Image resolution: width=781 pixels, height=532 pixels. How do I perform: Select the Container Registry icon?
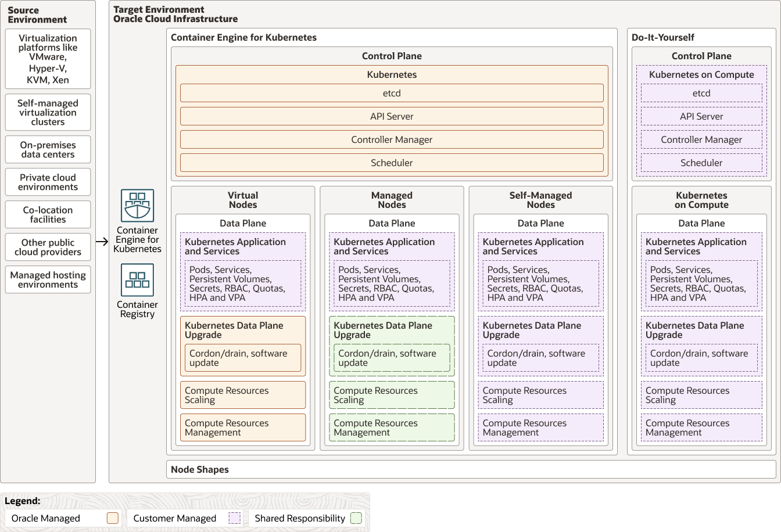(137, 280)
